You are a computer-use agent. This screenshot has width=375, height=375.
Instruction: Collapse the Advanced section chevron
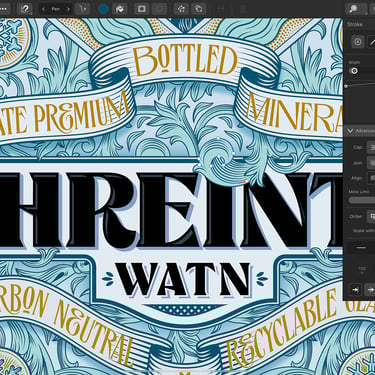pos(350,131)
